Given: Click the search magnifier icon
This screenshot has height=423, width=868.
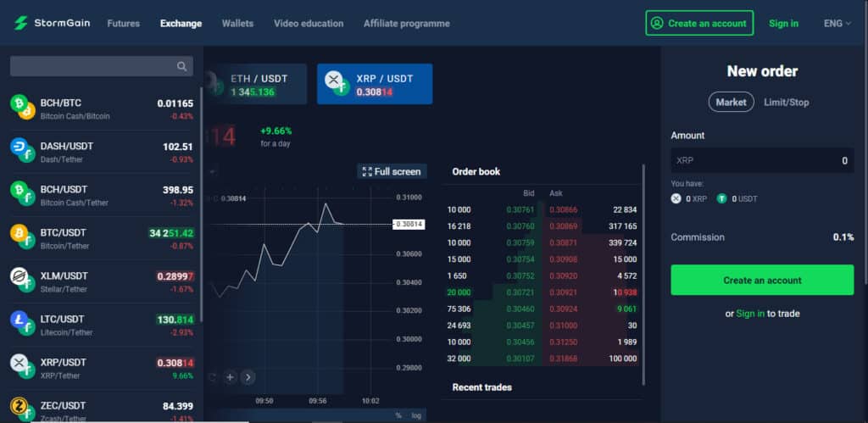Looking at the screenshot, I should click(181, 66).
